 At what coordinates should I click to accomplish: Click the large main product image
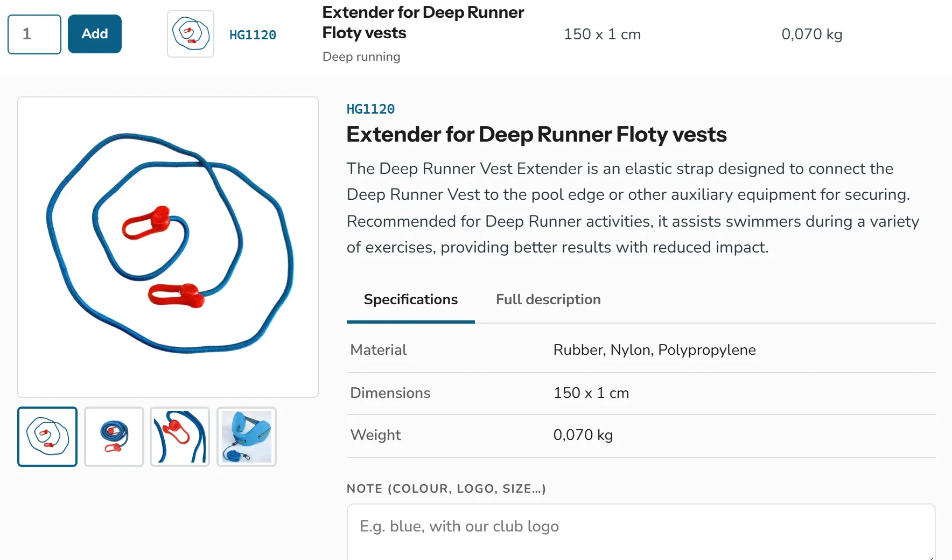point(168,247)
